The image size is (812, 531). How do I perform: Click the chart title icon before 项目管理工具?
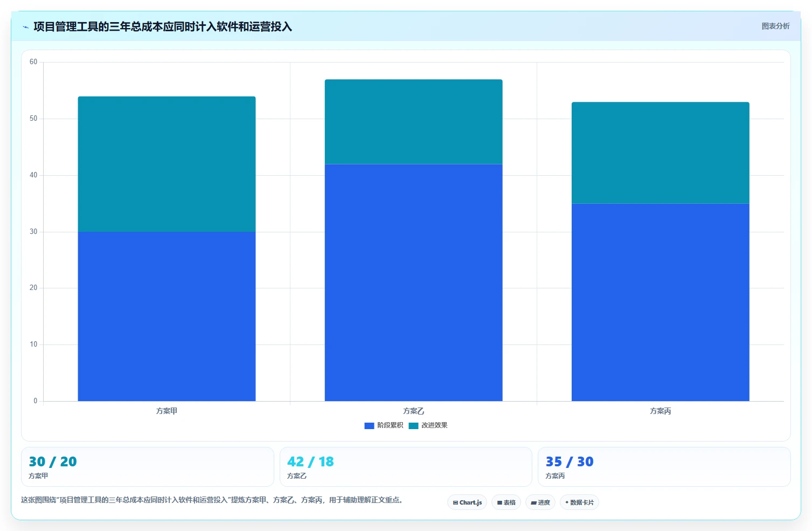click(x=25, y=27)
